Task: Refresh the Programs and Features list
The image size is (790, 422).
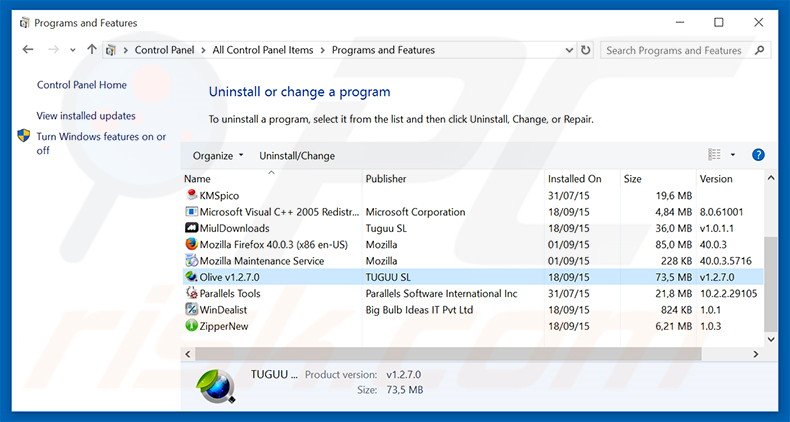Action: [585, 50]
